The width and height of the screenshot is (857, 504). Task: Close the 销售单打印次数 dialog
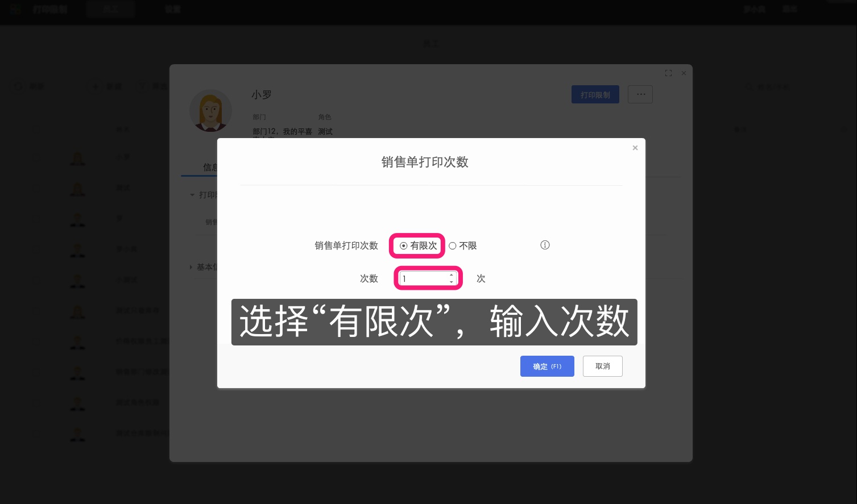[635, 148]
